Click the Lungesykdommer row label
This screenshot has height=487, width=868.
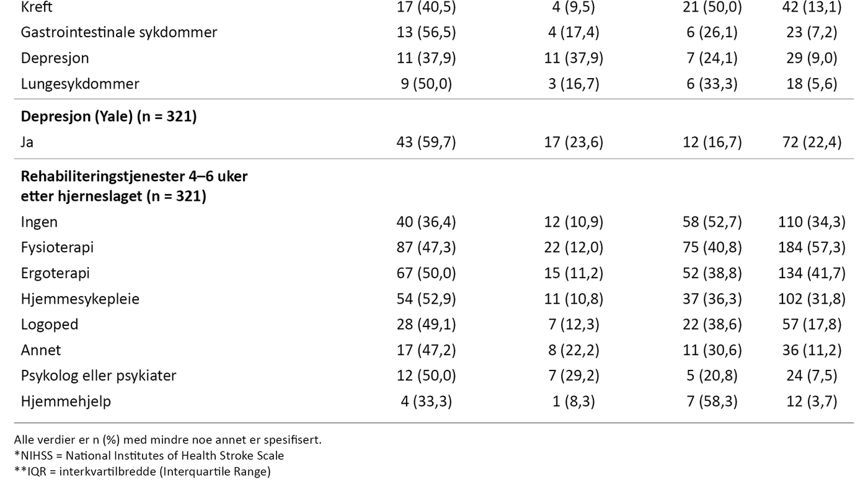[80, 84]
